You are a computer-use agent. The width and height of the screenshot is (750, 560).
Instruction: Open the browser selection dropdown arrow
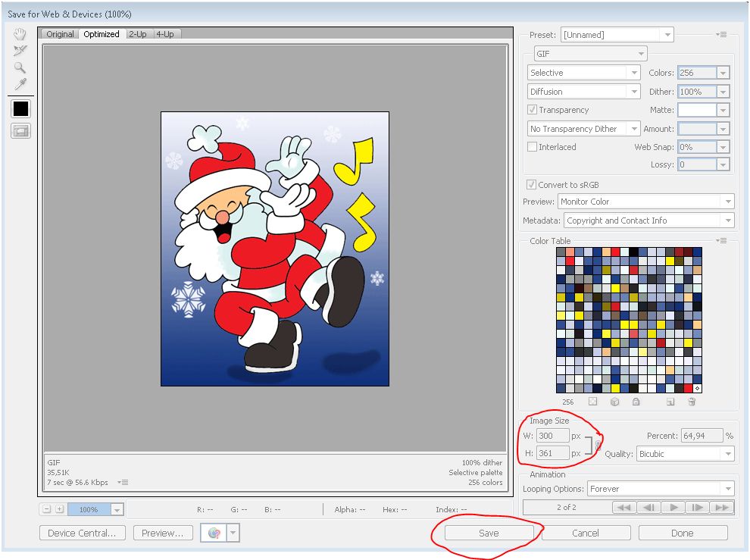(x=233, y=533)
